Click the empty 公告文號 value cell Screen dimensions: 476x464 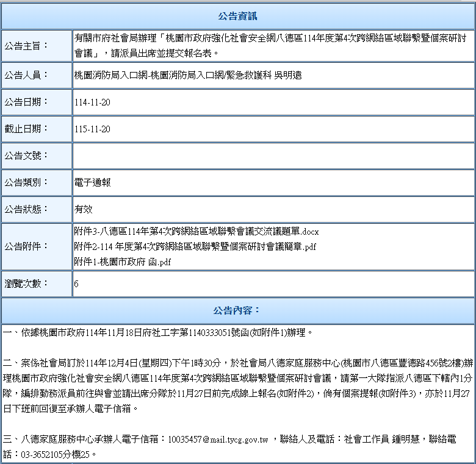(273, 155)
